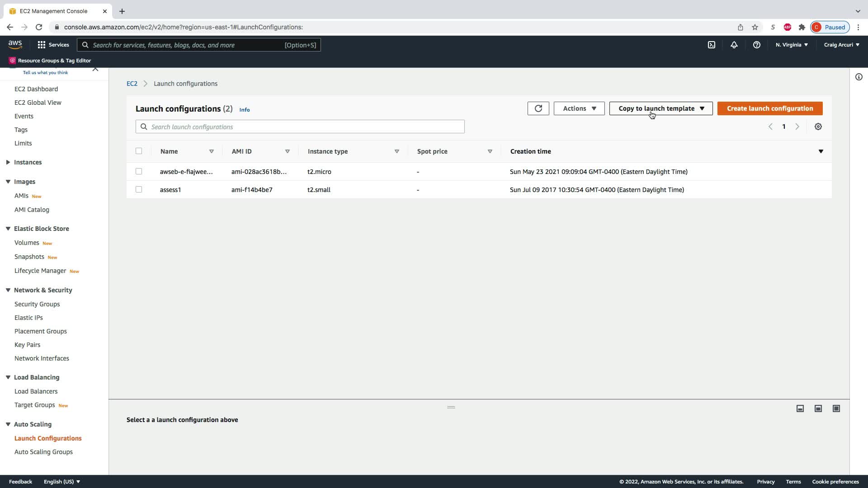Image resolution: width=868 pixels, height=488 pixels.
Task: Click the refresh launch configurations icon
Action: [x=538, y=108]
